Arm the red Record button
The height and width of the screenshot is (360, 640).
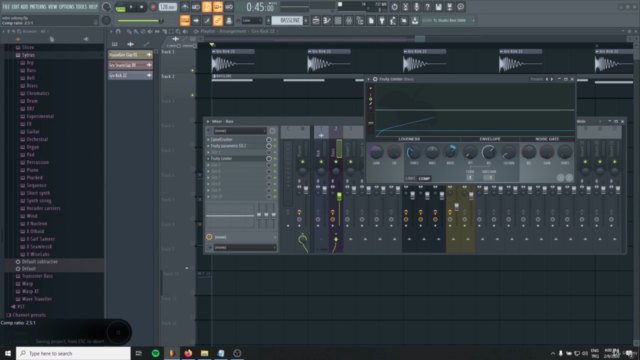point(153,7)
